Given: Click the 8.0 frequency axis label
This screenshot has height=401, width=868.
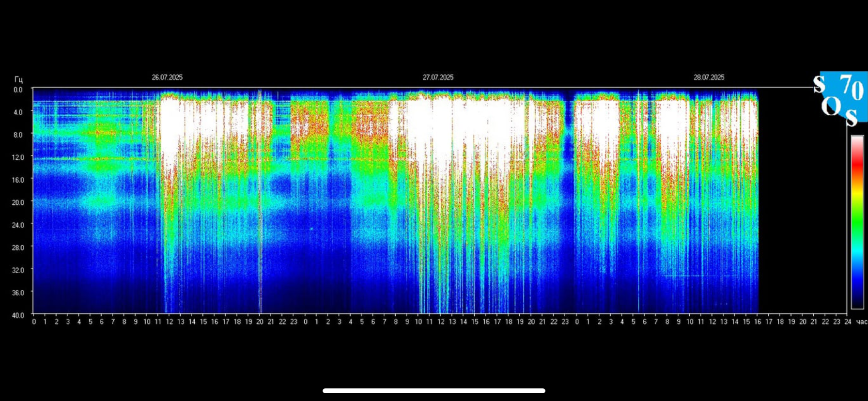Looking at the screenshot, I should click(18, 135).
